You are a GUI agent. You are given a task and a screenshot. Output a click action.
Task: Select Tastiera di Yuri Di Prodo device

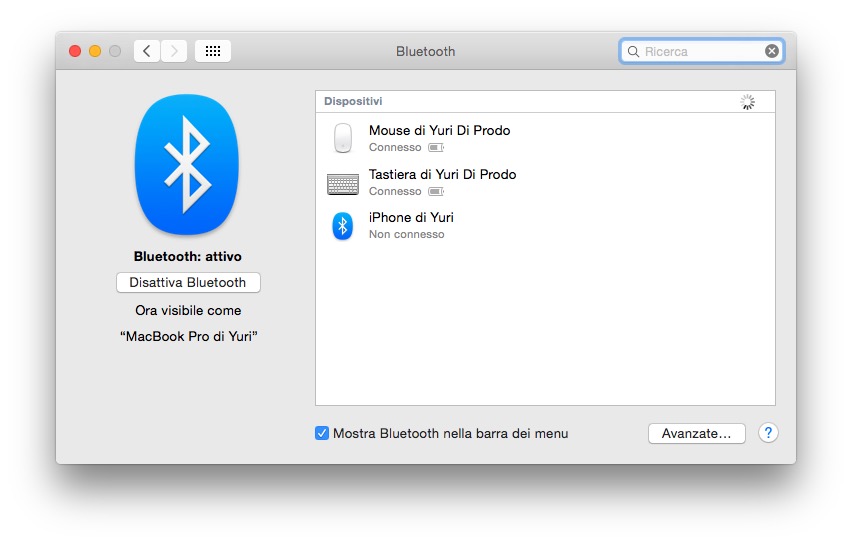(x=545, y=182)
